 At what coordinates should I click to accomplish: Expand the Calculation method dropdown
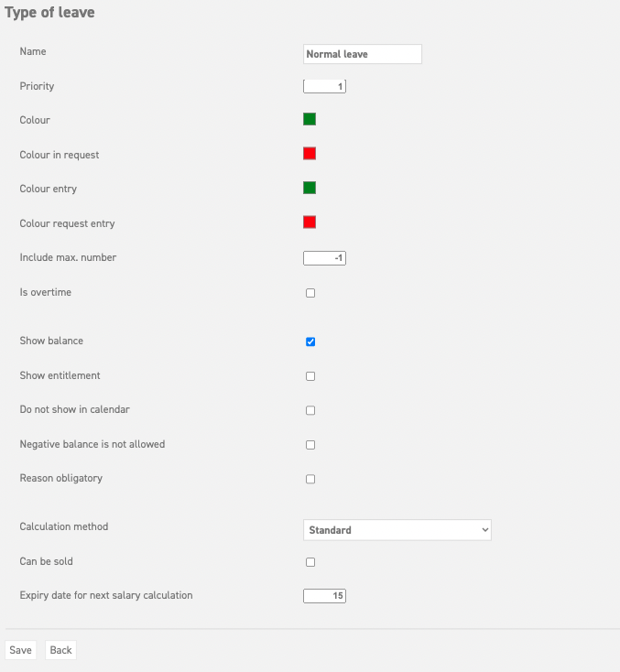click(397, 530)
